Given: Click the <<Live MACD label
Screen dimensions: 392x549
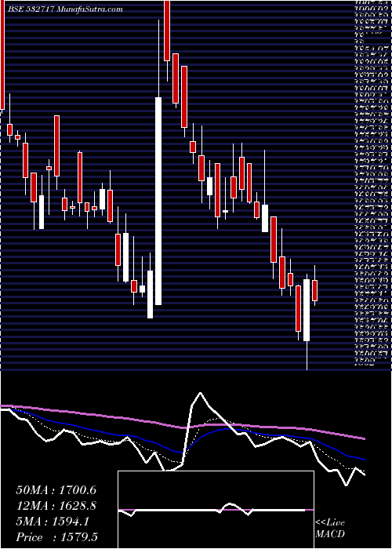Looking at the screenshot, I should pos(330,529).
